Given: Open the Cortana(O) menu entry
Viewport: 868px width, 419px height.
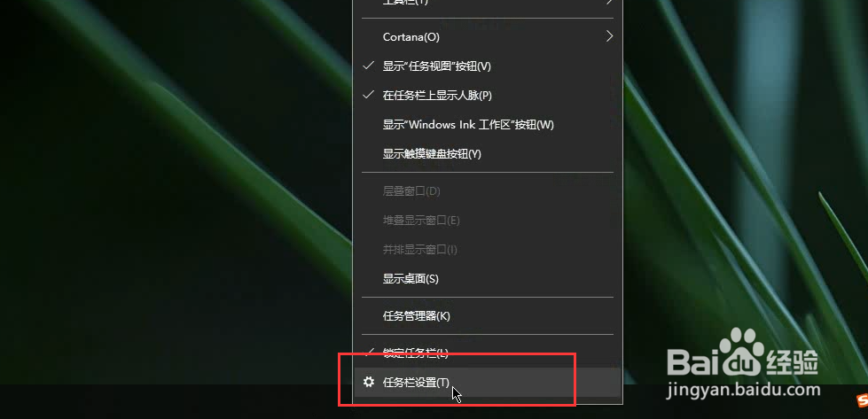Looking at the screenshot, I should pos(487,36).
